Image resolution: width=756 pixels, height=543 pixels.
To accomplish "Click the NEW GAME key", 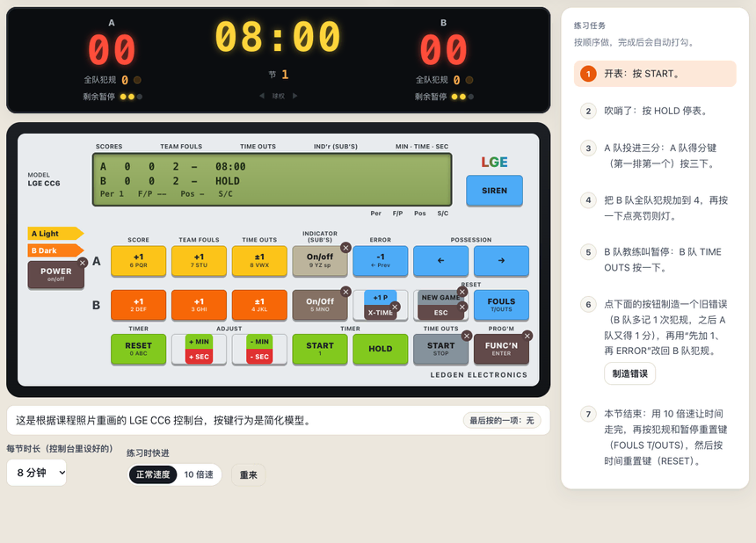I will [440, 298].
